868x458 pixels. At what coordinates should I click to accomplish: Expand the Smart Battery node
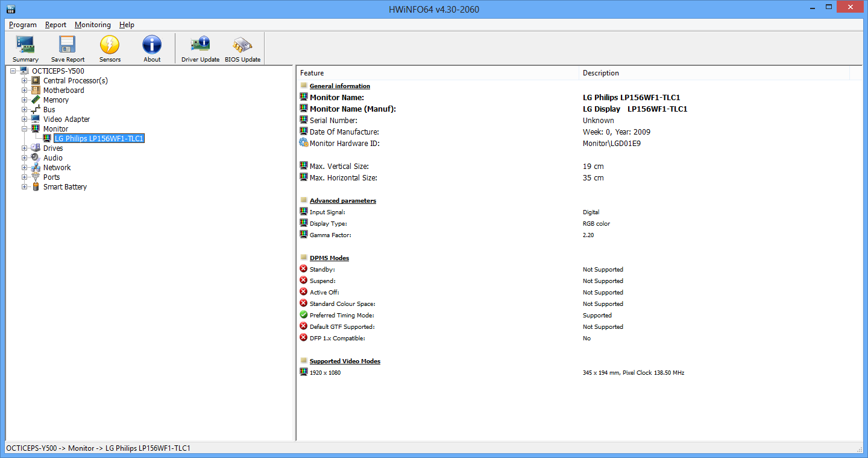pyautogui.click(x=25, y=187)
